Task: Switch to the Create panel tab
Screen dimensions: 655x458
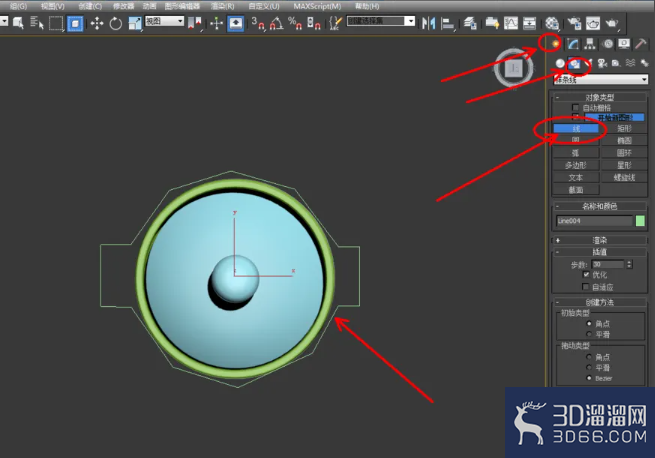Action: coord(555,43)
